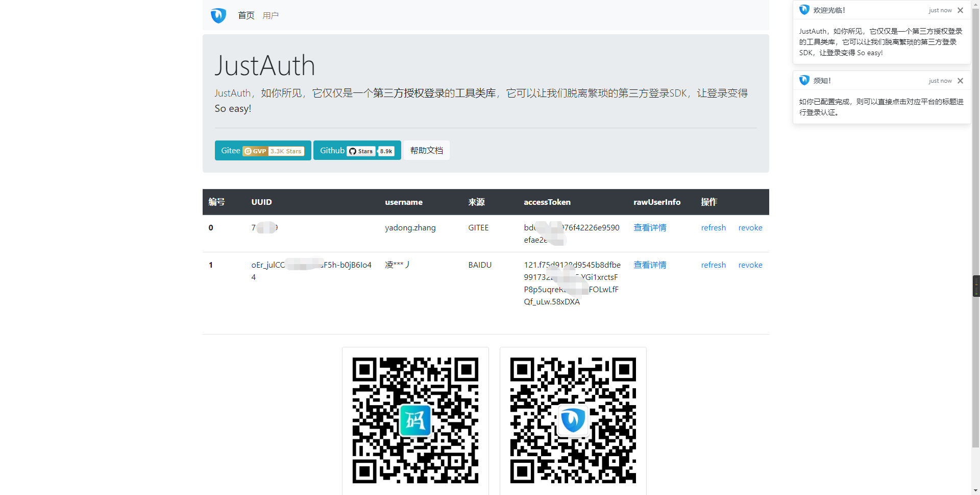Click the Github 8.9k stars count badge
The height and width of the screenshot is (495, 980).
coord(386,151)
